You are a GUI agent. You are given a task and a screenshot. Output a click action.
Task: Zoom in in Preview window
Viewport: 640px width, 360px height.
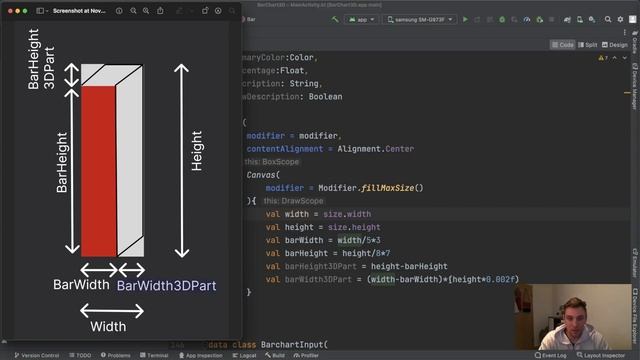point(146,11)
